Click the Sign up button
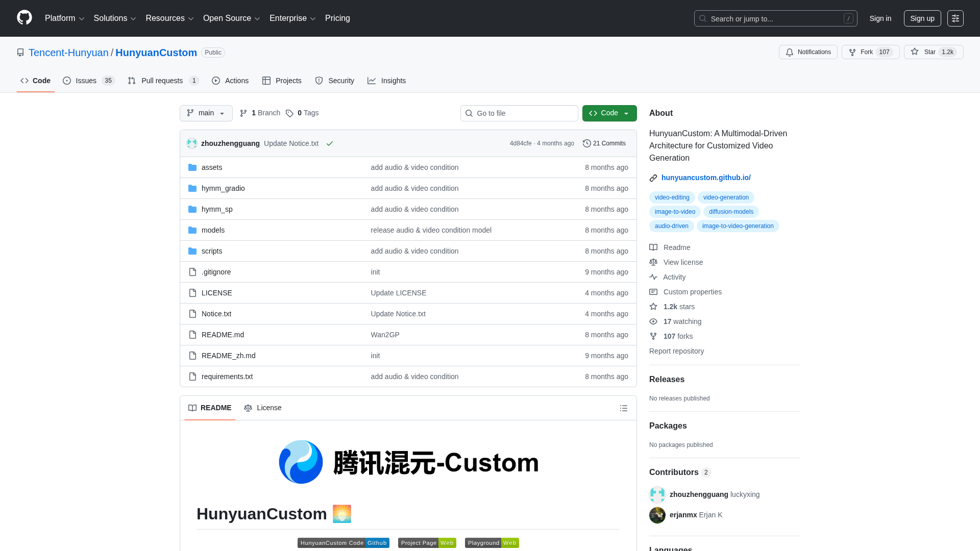 (922, 18)
